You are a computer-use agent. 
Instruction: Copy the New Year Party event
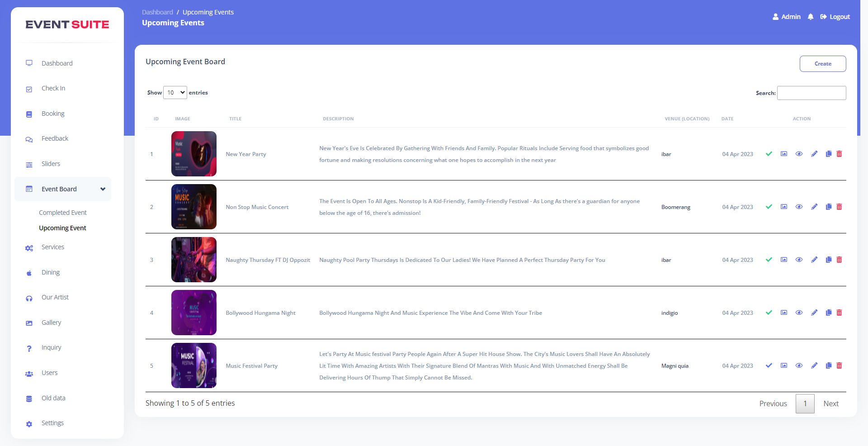828,154
